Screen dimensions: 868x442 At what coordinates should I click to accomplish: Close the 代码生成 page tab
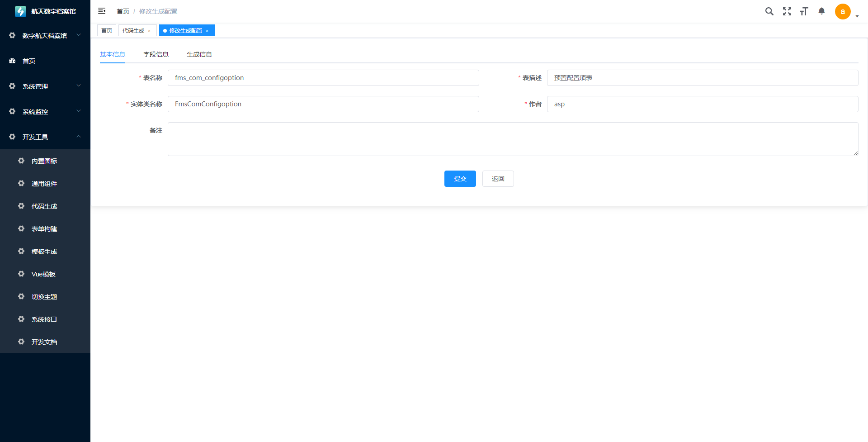pyautogui.click(x=149, y=31)
